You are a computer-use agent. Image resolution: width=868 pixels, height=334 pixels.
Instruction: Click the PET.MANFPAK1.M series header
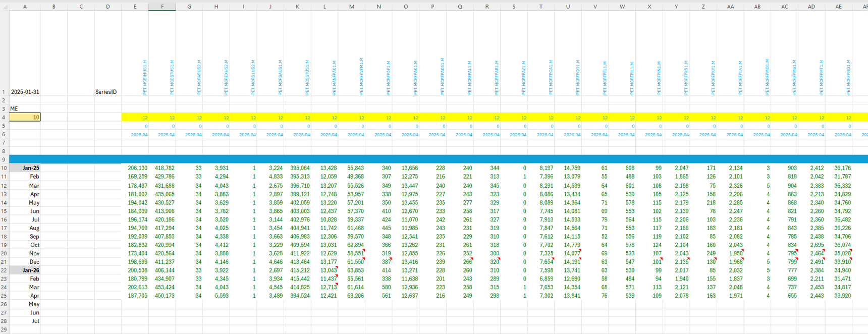(335, 77)
